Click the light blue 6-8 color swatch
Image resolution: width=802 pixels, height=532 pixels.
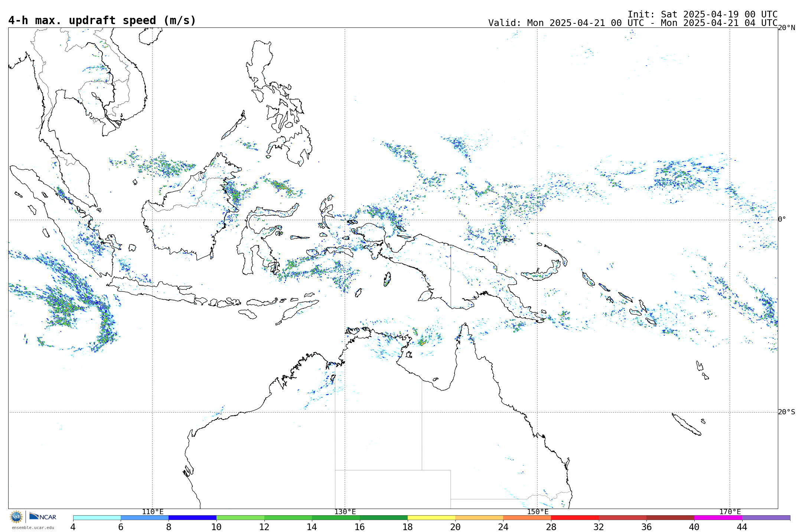pyautogui.click(x=145, y=518)
